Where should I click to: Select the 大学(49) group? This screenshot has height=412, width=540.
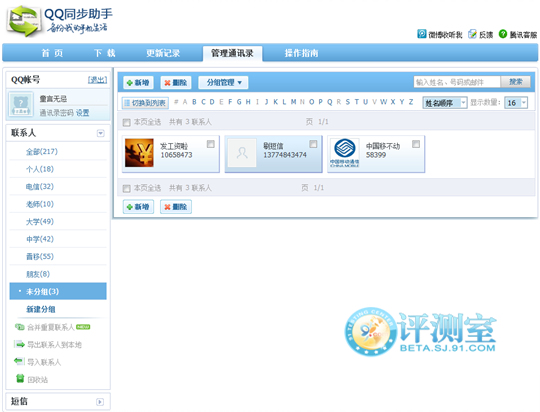coord(40,222)
